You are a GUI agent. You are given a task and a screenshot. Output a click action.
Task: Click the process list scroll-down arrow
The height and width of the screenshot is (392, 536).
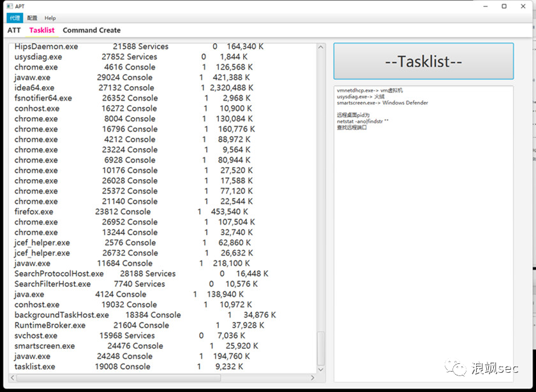(320, 370)
